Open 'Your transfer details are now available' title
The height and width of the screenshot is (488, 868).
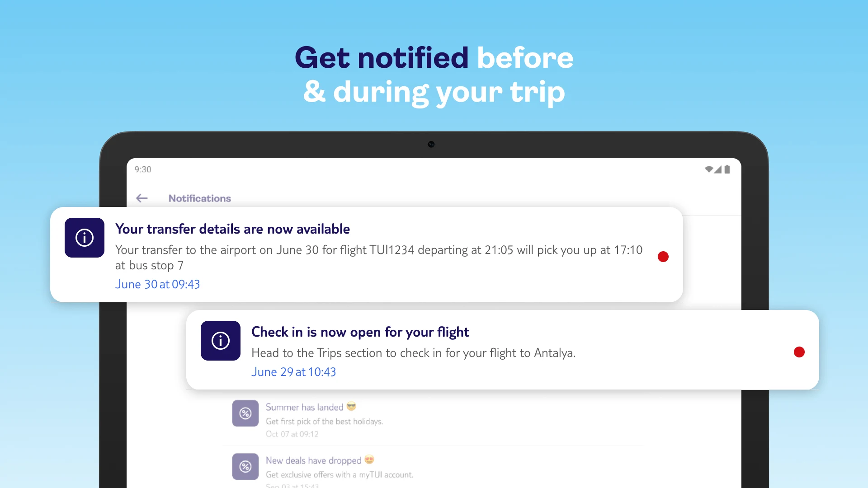click(x=232, y=229)
